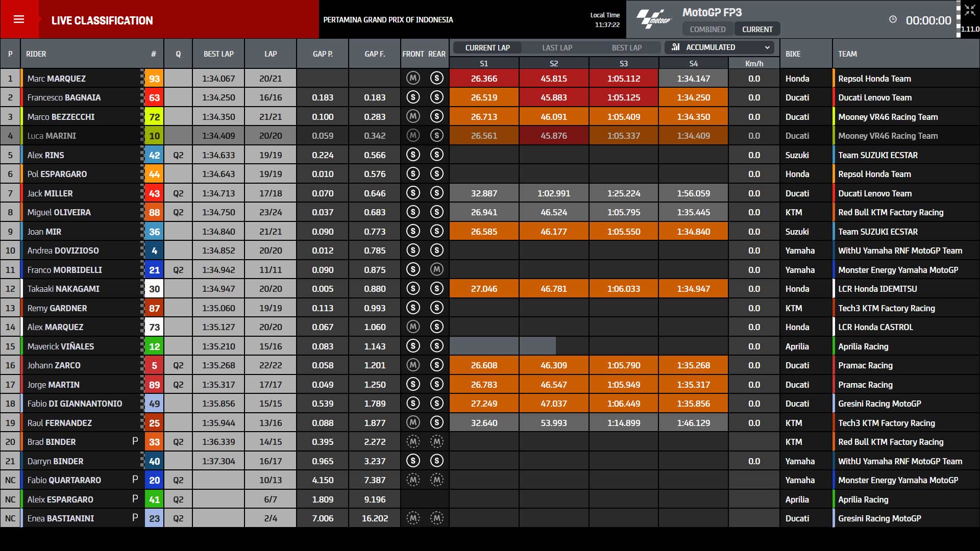Viewport: 980px width, 551px height.
Task: Click the S1 sector column header
Action: pyautogui.click(x=484, y=63)
